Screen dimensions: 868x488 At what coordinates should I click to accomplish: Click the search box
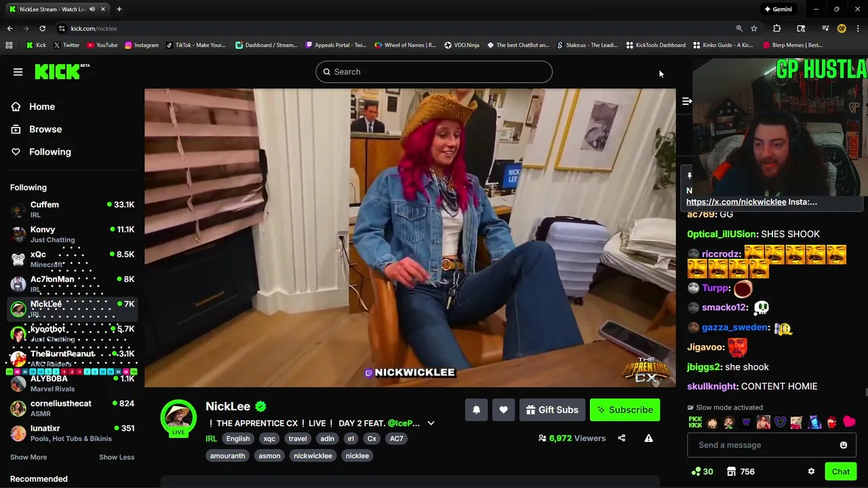(434, 72)
